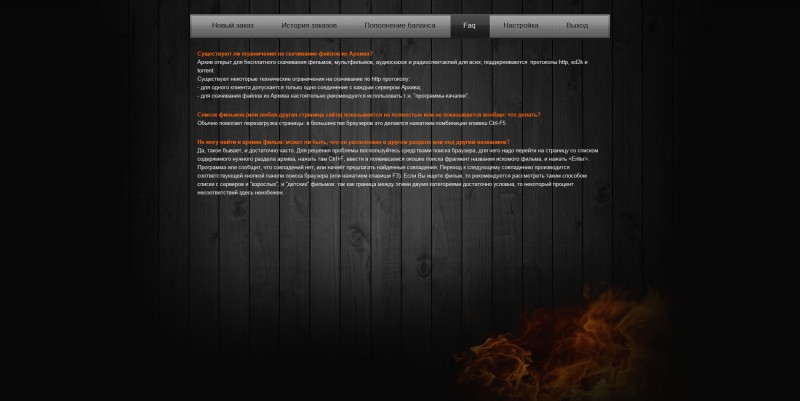Click the line 'Существуют некоторые технические ограничения...'
Image resolution: width=800 pixels, height=401 pixels.
(x=303, y=79)
